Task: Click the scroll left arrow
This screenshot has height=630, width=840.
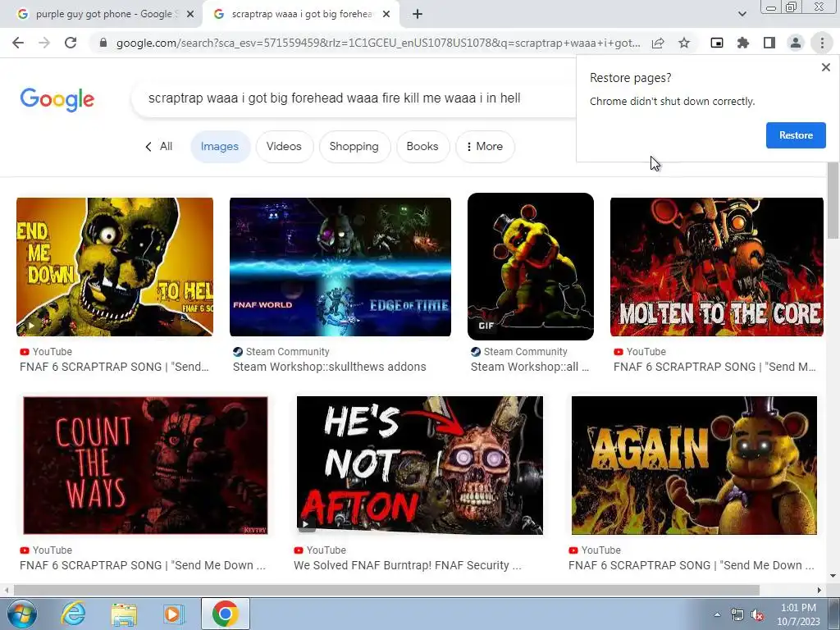Action: click(7, 590)
